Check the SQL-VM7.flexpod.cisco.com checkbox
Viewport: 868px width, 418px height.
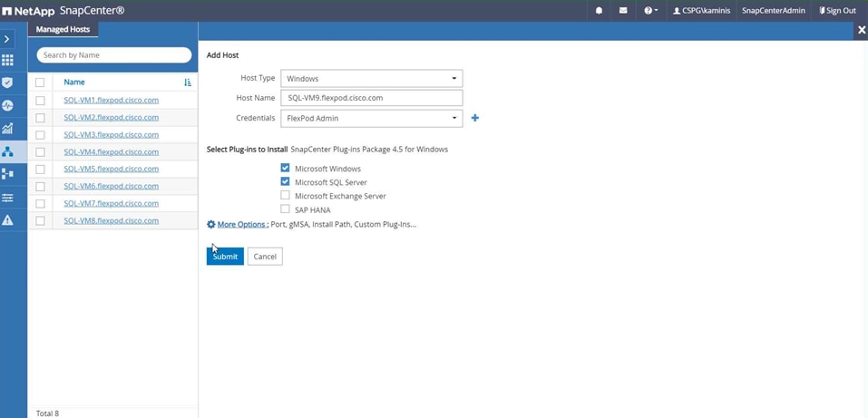point(40,203)
